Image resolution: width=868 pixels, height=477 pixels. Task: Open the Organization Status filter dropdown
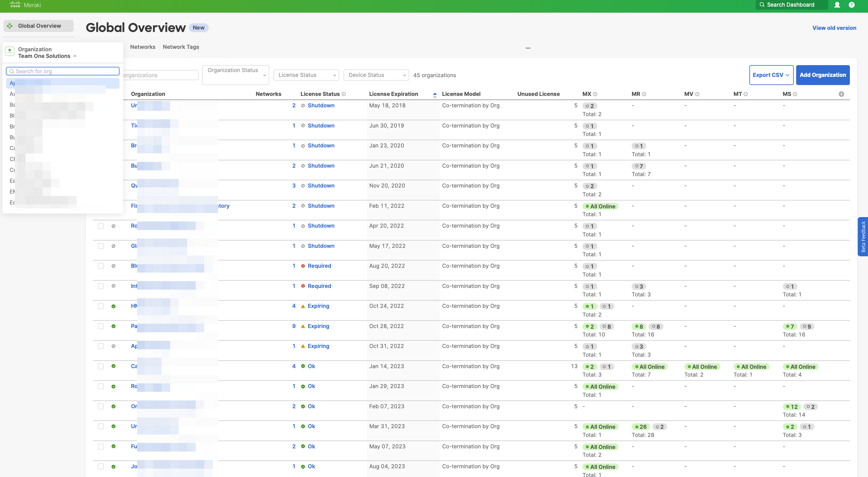(235, 75)
